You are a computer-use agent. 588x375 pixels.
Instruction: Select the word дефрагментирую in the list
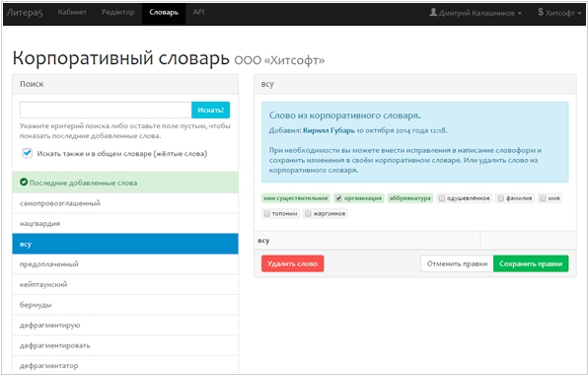click(x=125, y=325)
